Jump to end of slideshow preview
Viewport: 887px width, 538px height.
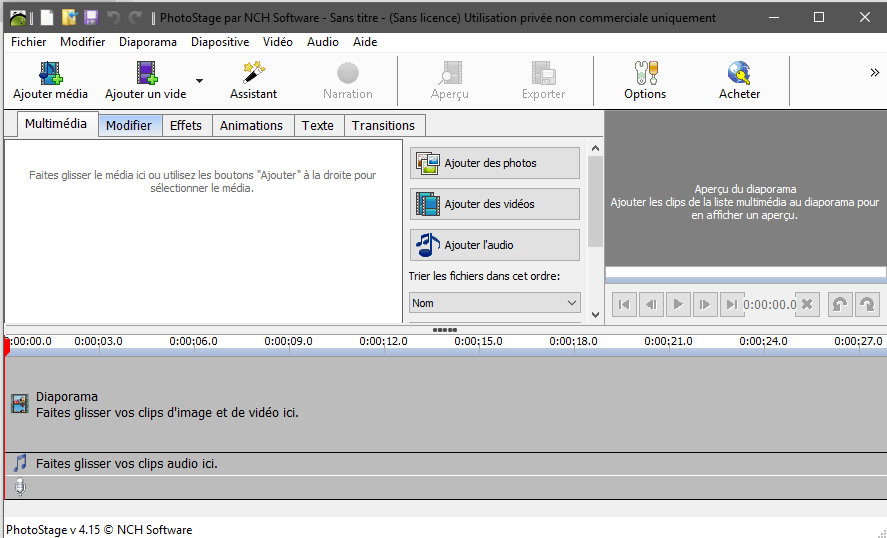[731, 305]
